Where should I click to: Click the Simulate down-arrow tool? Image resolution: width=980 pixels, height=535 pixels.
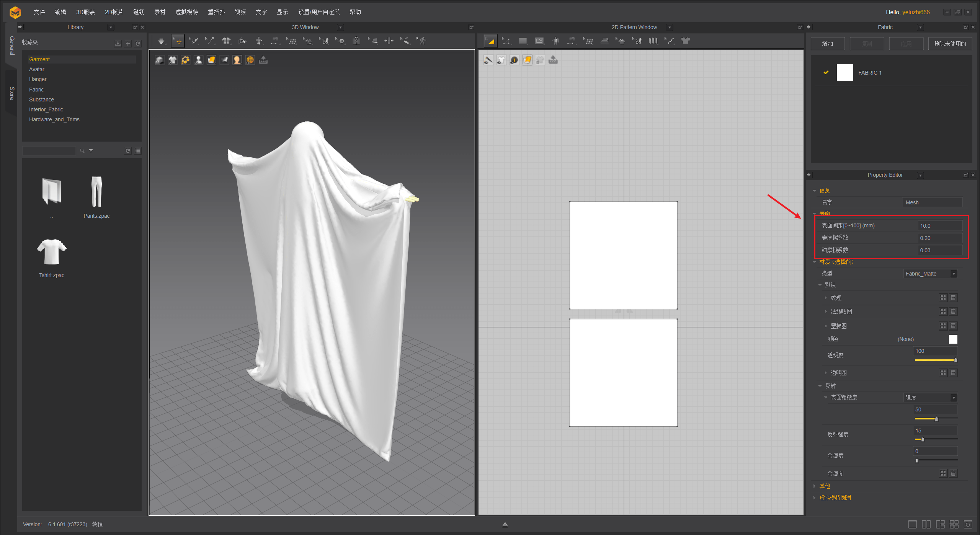tap(161, 41)
